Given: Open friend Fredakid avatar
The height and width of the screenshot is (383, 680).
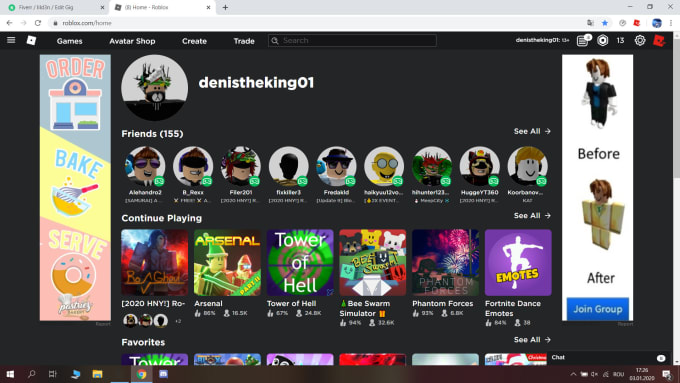Looking at the screenshot, I should [336, 166].
